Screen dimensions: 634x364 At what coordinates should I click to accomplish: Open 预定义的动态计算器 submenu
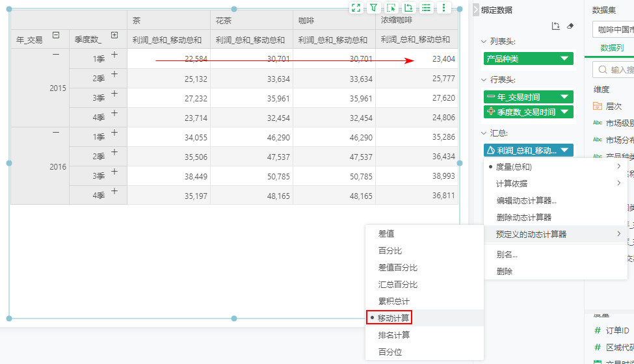(555, 234)
